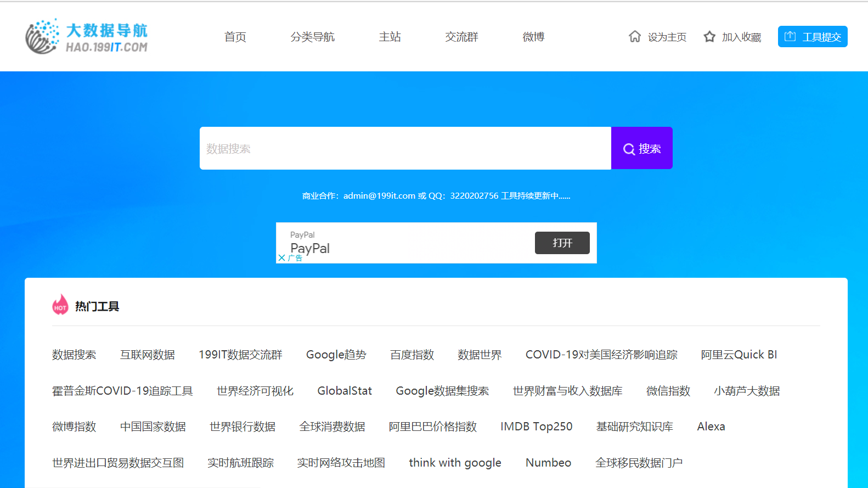Close the PayPal ad with X icon
868x488 pixels.
tap(281, 257)
